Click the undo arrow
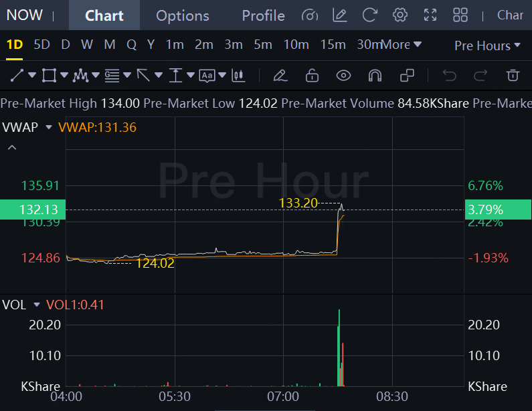This screenshot has height=411, width=532. (450, 76)
